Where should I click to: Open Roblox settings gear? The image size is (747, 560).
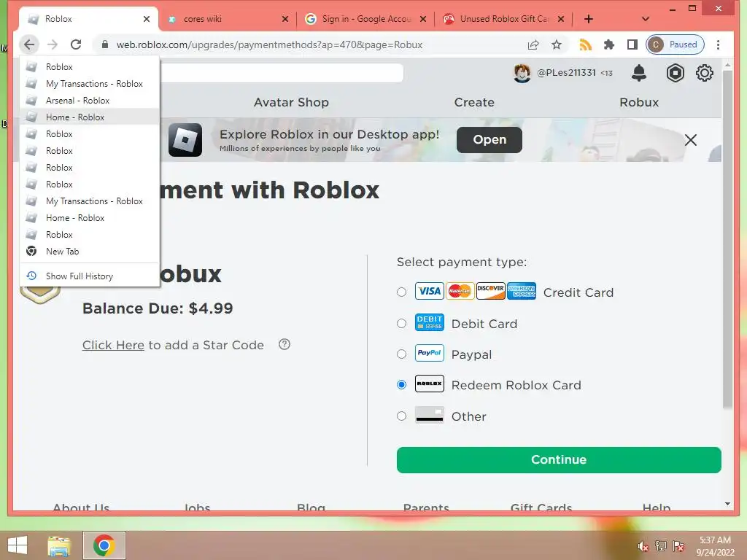tap(704, 73)
